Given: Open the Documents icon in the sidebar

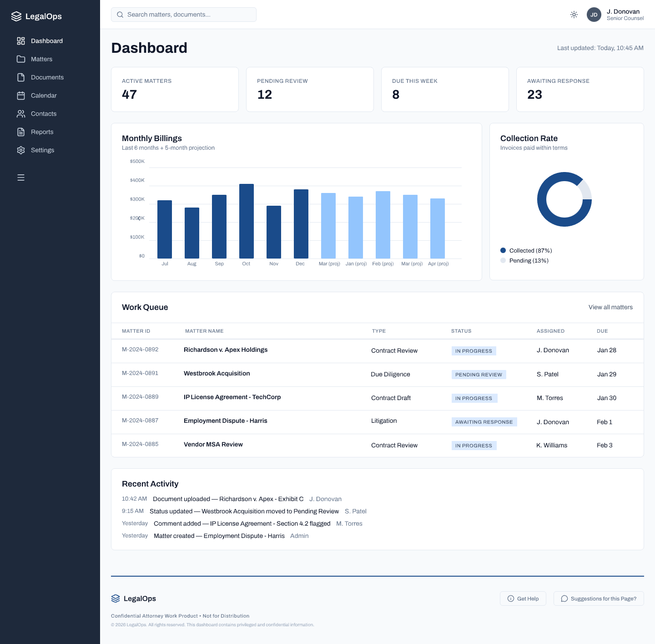Looking at the screenshot, I should coord(21,77).
